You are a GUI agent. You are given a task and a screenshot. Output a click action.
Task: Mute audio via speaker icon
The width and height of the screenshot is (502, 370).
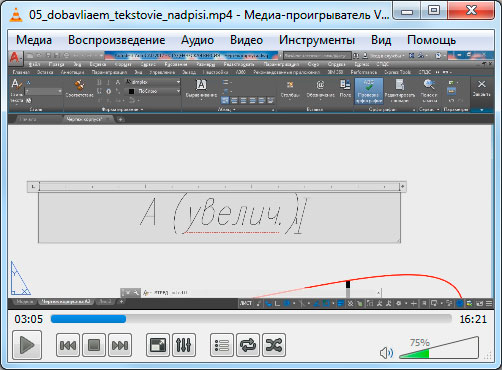(386, 353)
